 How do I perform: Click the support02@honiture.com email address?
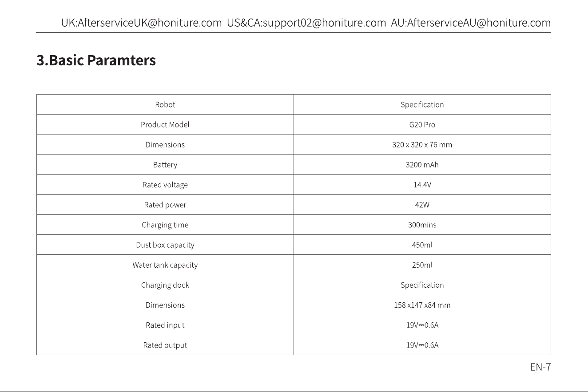[x=324, y=23]
